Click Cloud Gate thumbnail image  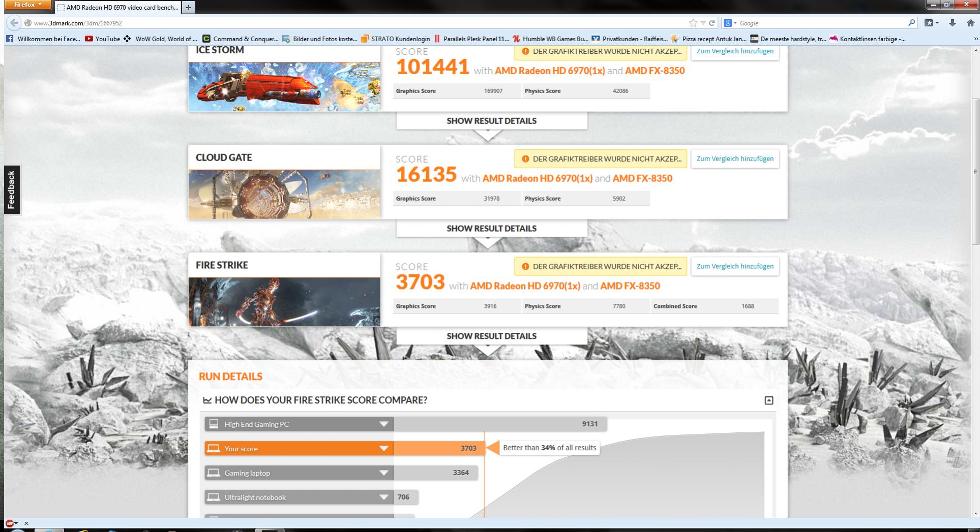coord(284,194)
